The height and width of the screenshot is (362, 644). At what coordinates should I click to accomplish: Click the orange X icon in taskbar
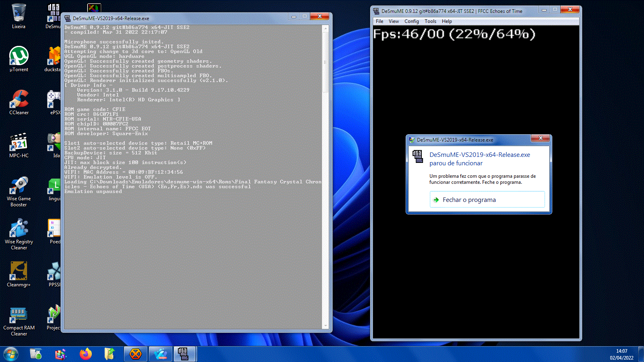[136, 354]
